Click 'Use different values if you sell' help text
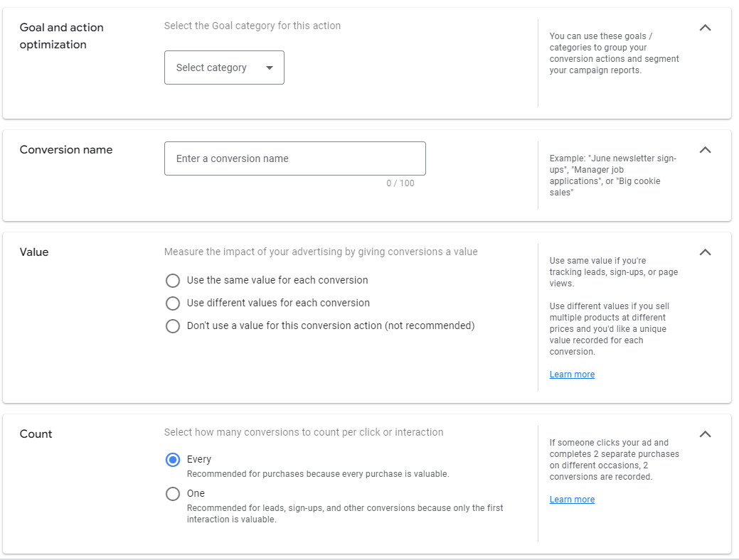Image resolution: width=739 pixels, height=560 pixels. coord(610,329)
